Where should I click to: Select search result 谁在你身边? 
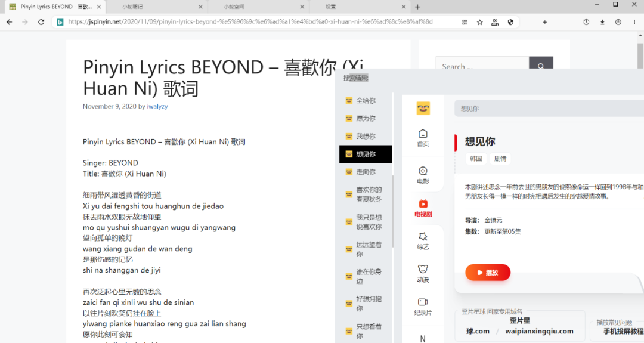point(366,276)
